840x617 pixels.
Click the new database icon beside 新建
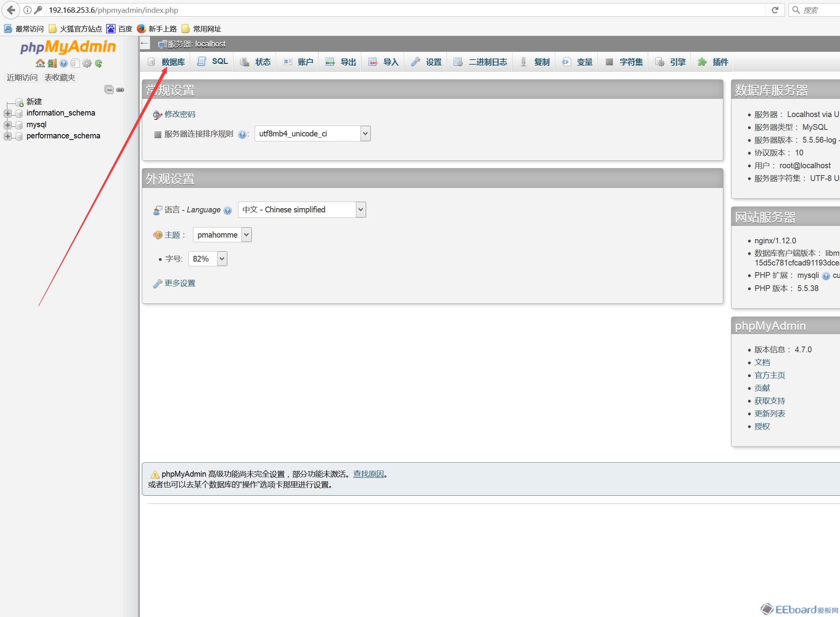click(19, 102)
